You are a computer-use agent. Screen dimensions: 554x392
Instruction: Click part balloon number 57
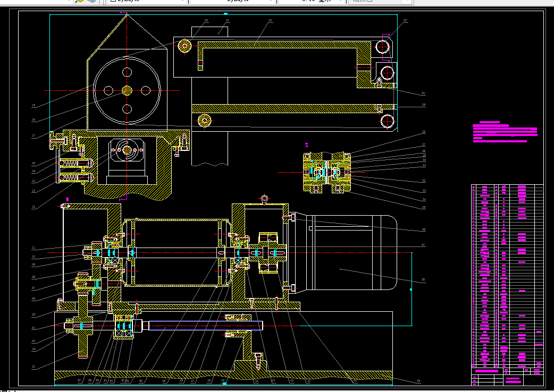pyautogui.click(x=79, y=381)
